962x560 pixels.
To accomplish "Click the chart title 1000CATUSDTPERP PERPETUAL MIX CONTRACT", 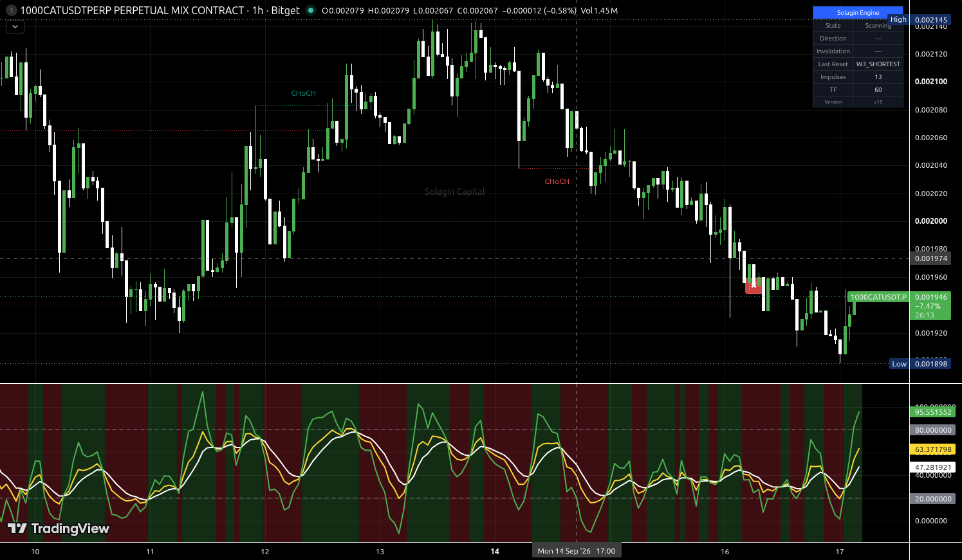I will click(x=132, y=10).
